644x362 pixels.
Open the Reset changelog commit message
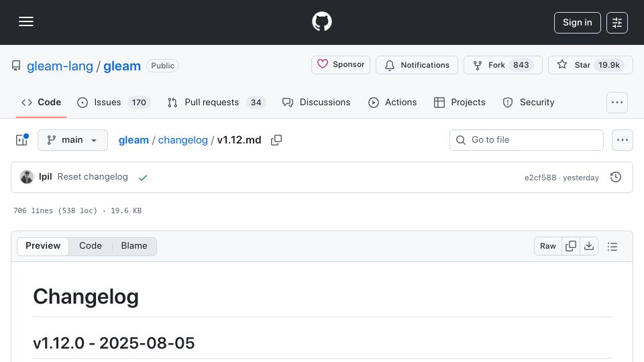[x=93, y=176]
